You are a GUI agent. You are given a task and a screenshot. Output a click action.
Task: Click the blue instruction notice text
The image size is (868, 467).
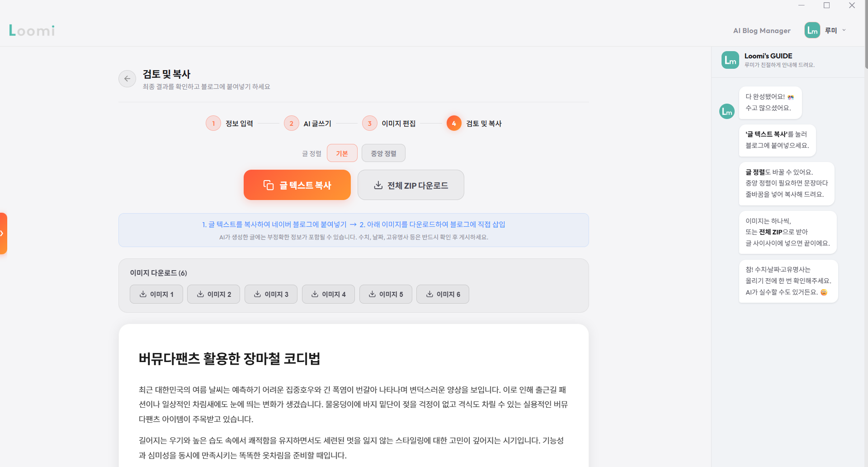(354, 224)
